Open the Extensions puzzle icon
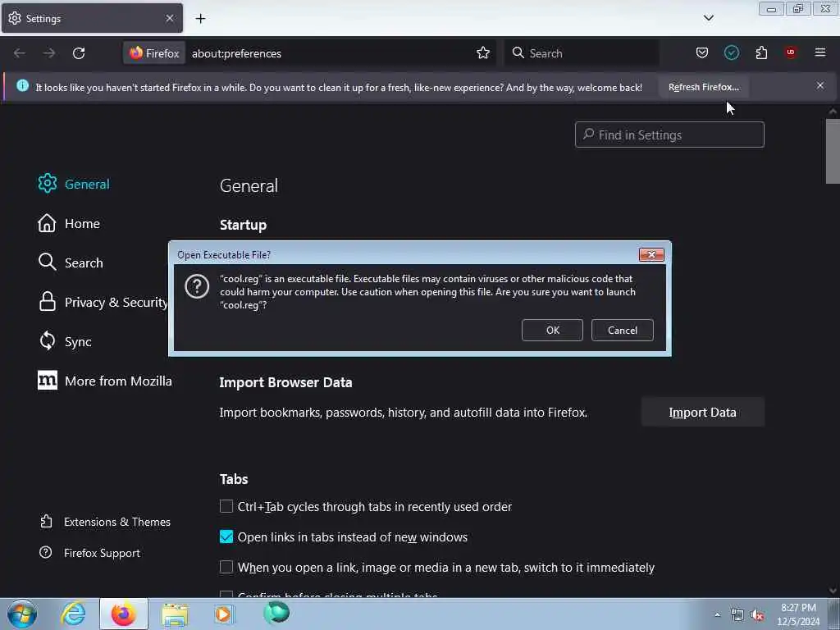The width and height of the screenshot is (840, 630). 761,52
